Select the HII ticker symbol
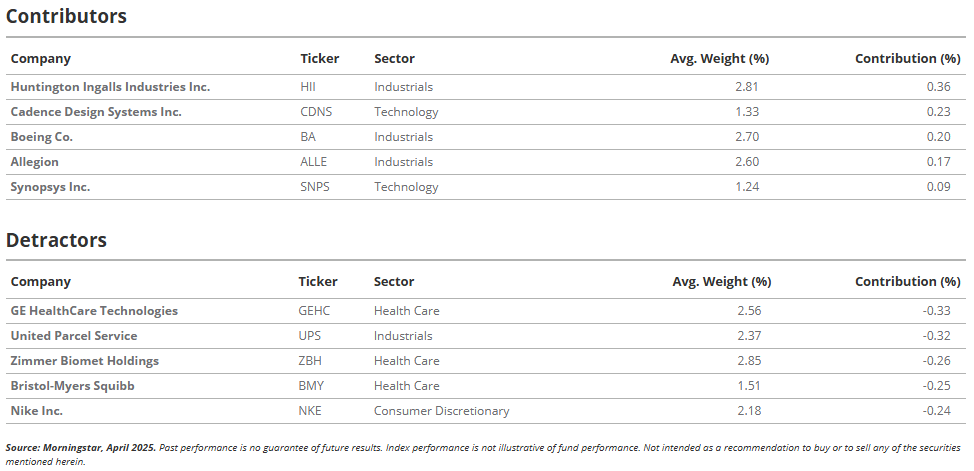The width and height of the screenshot is (974, 471). point(308,87)
